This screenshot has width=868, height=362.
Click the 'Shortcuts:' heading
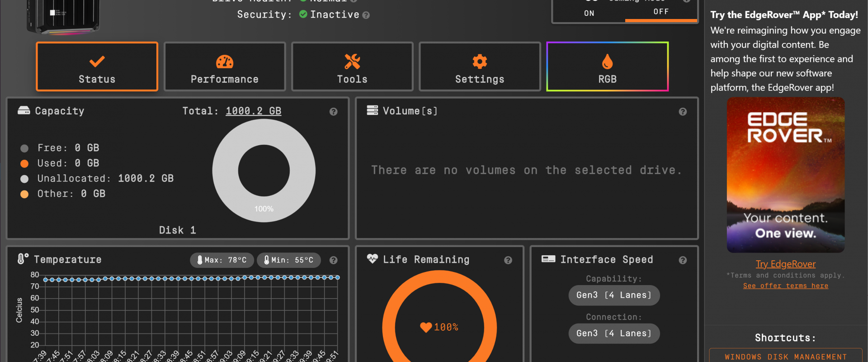tap(786, 338)
